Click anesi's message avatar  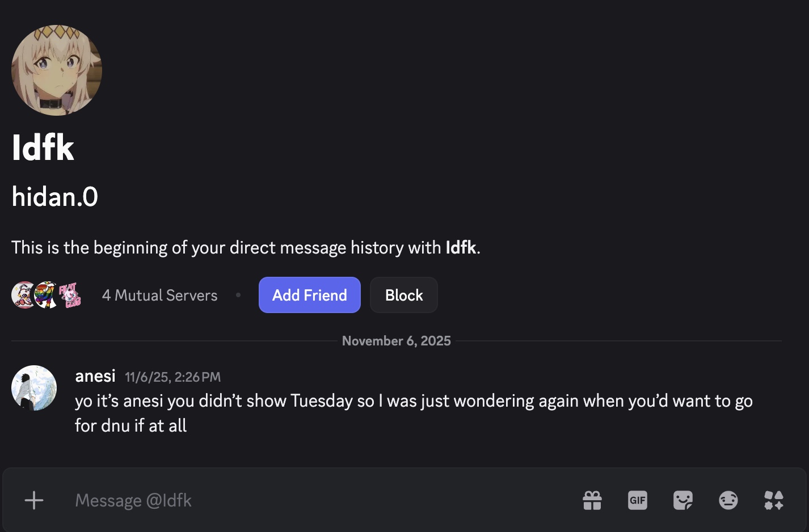[34, 388]
